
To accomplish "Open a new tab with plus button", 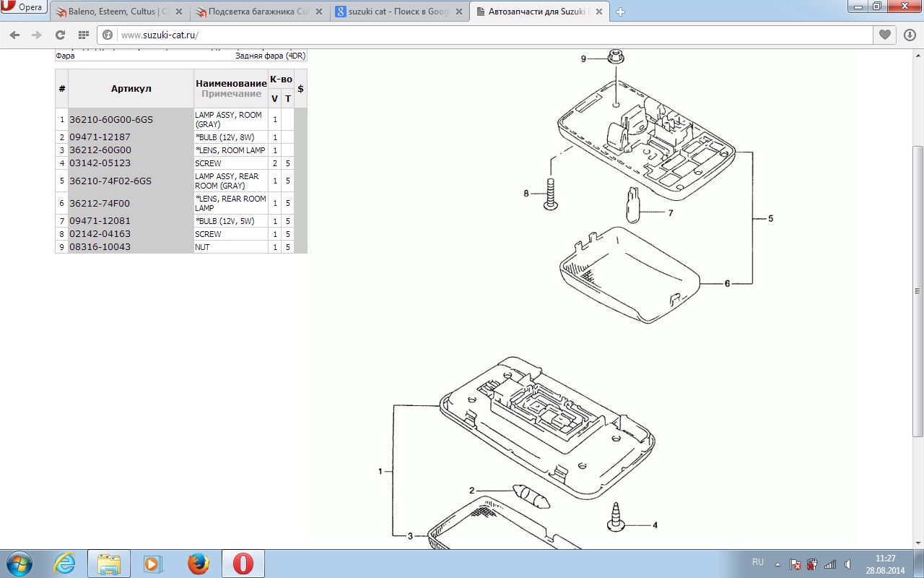I will pyautogui.click(x=620, y=12).
